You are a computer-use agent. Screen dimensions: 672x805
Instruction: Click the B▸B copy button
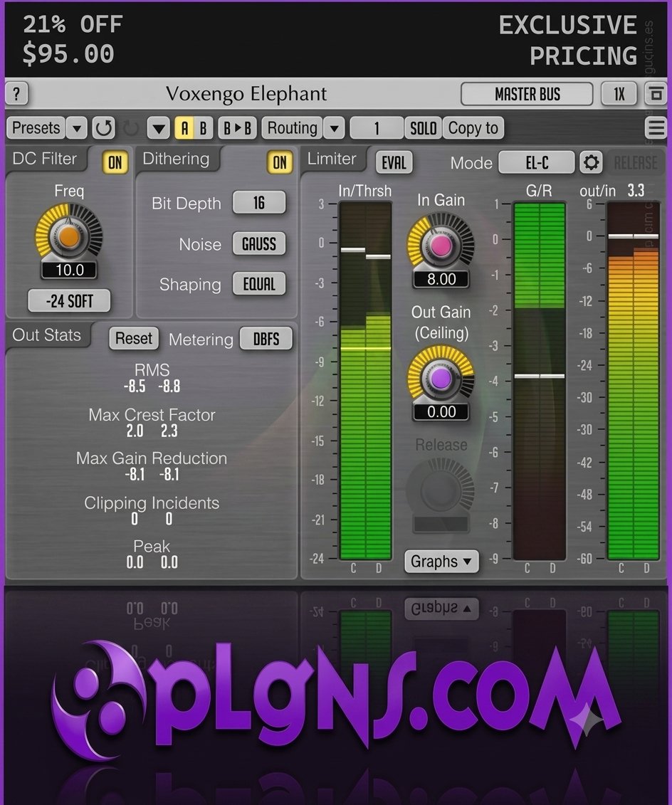click(x=237, y=128)
